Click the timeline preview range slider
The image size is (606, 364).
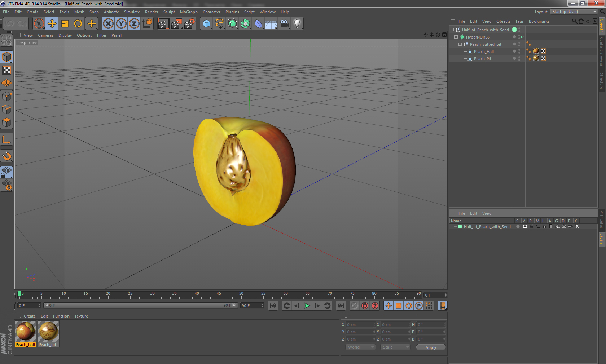pos(140,305)
